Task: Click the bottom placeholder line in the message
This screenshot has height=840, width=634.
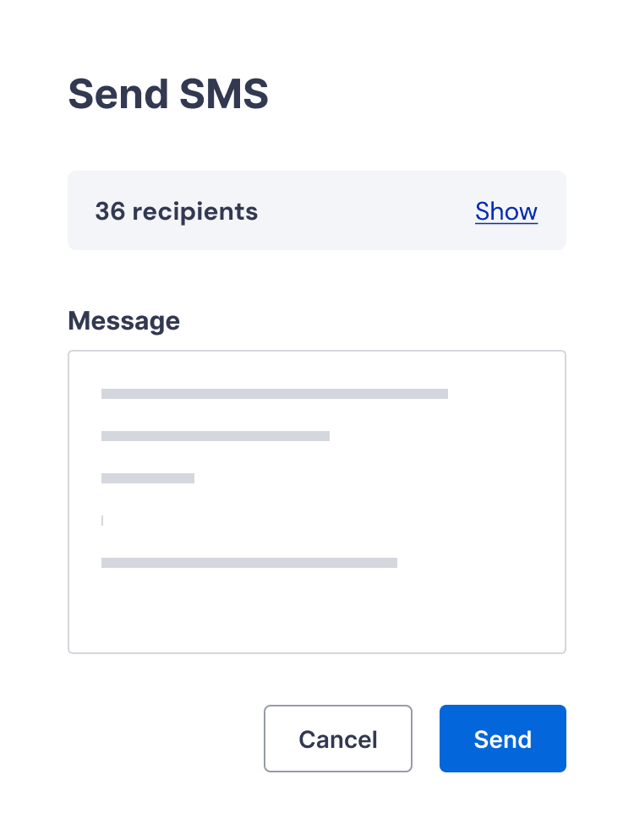Action: (x=249, y=562)
